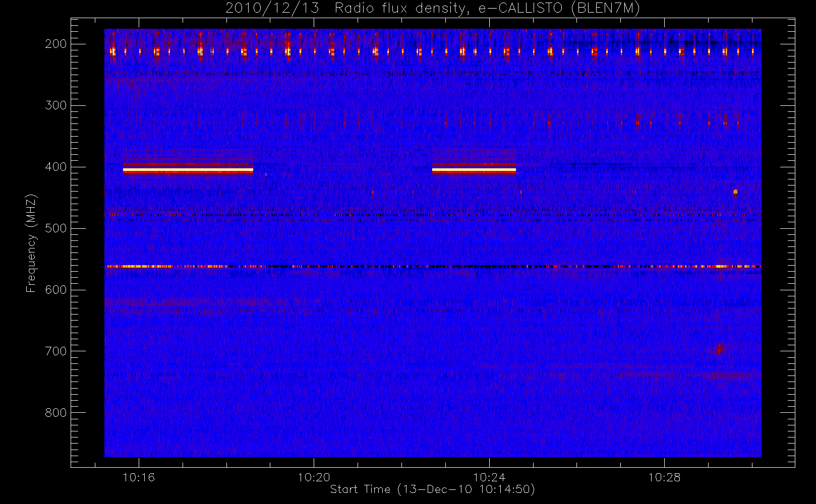
Task: Click the 10:16 time tick label
Action: (x=139, y=477)
